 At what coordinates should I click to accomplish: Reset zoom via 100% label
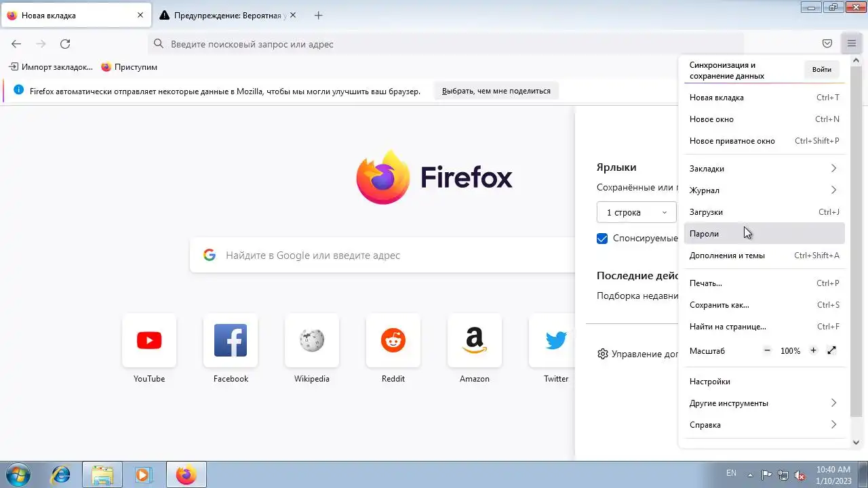coord(790,350)
